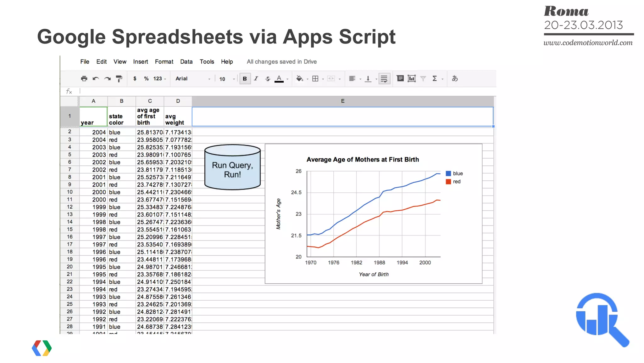Viewport: 644px width, 363px height.
Task: Open the Format menu
Action: point(164,62)
